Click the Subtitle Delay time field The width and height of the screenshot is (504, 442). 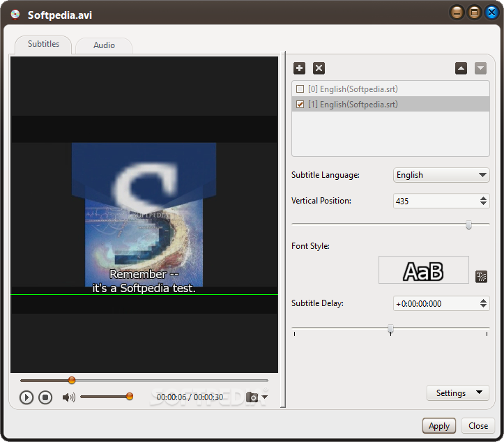[436, 303]
